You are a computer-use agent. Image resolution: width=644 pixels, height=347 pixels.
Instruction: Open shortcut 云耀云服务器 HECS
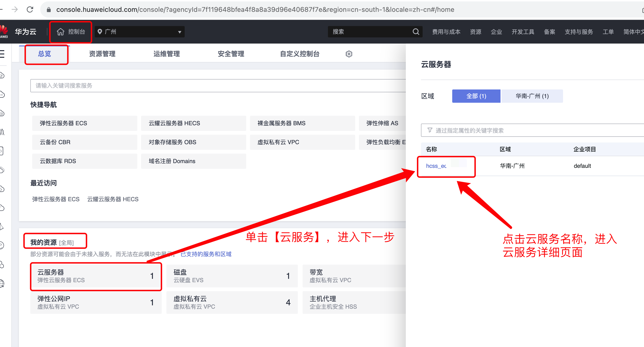click(x=193, y=123)
